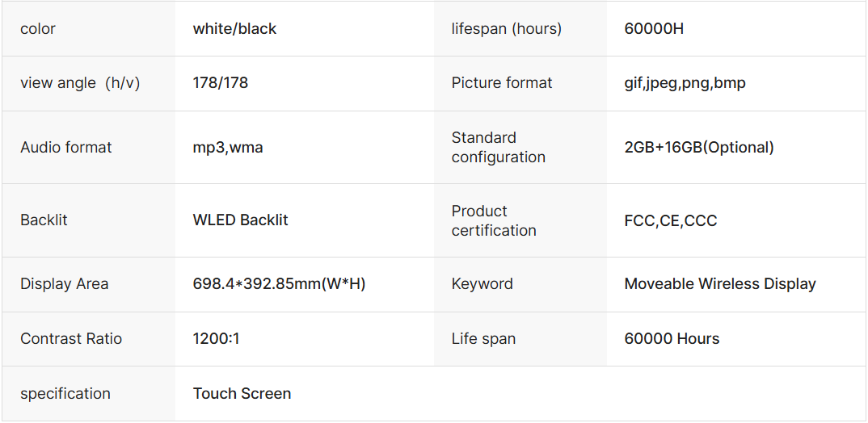
Task: Click the 'Product certification' label
Action: click(x=493, y=220)
